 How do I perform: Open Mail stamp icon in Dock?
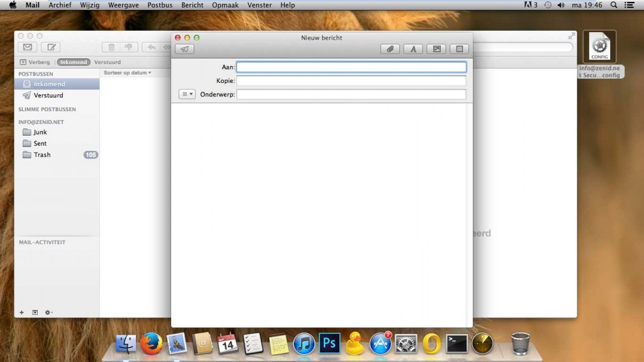[x=177, y=344]
